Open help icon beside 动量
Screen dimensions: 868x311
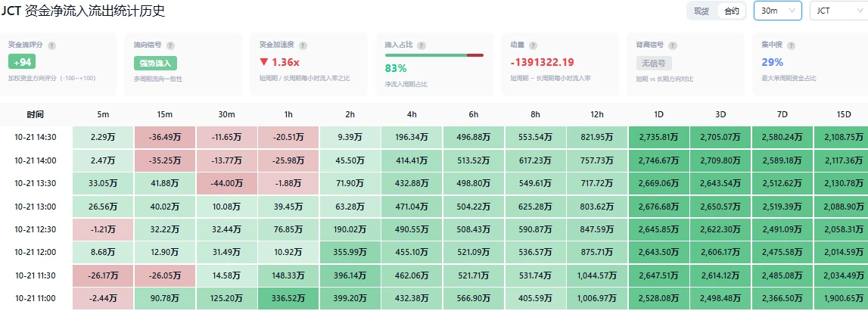[x=533, y=45]
